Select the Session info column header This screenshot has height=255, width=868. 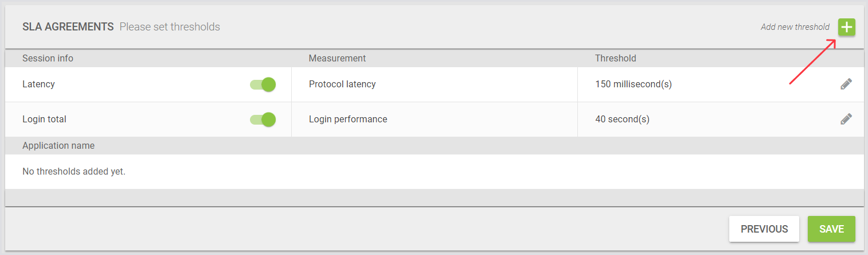(48, 58)
